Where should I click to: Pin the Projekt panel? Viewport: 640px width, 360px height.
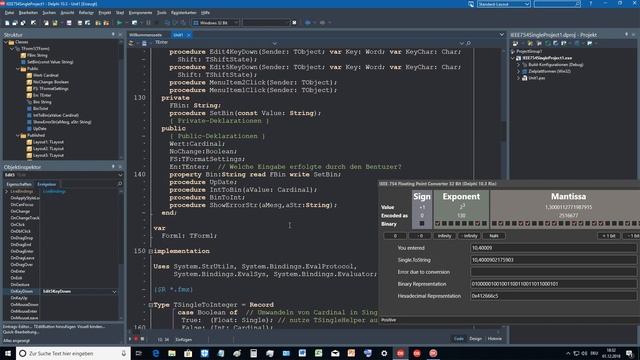tap(626, 35)
